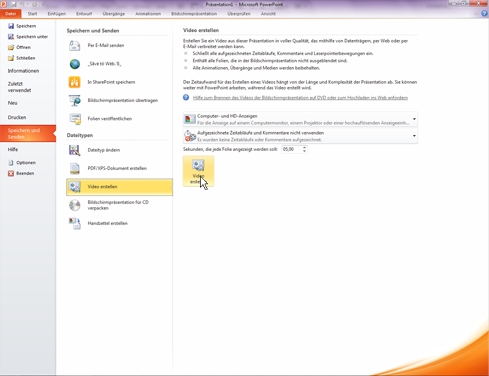Open Drucken in the backstage menu
489x376 pixels.
[x=17, y=117]
